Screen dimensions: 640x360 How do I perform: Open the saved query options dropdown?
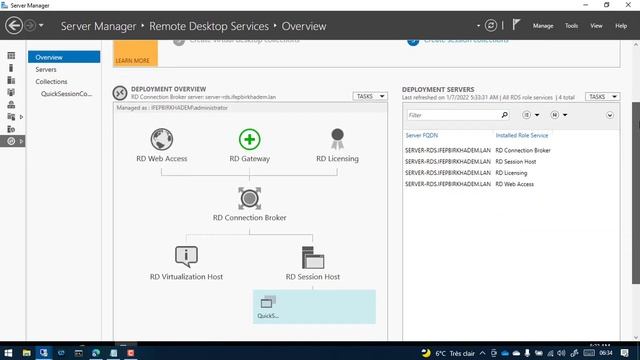coord(558,115)
